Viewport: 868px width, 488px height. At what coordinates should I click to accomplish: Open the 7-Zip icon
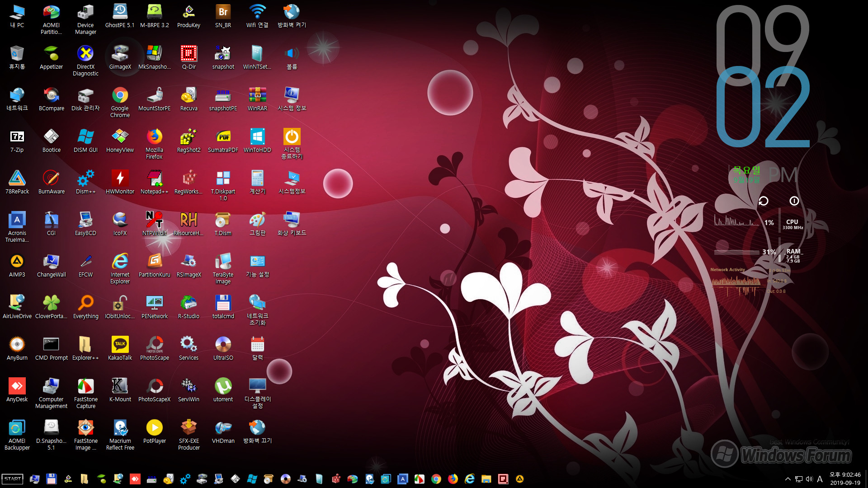point(17,141)
